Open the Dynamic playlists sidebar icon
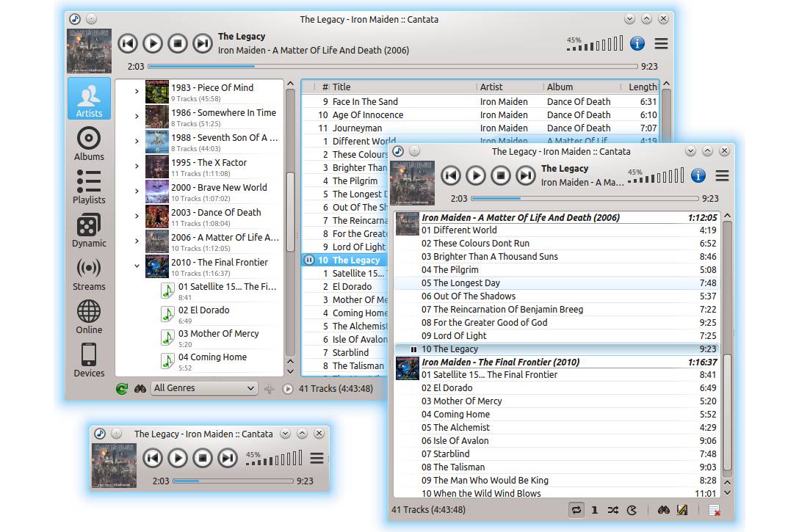This screenshot has width=799, height=532. point(89,230)
